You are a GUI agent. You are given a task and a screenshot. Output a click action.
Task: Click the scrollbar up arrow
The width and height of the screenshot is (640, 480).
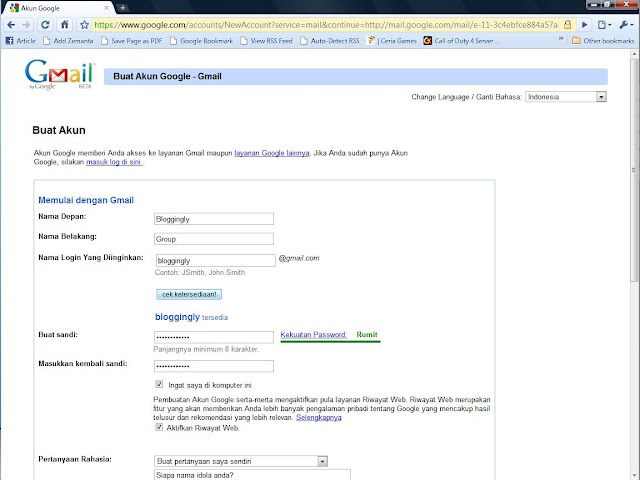point(634,54)
